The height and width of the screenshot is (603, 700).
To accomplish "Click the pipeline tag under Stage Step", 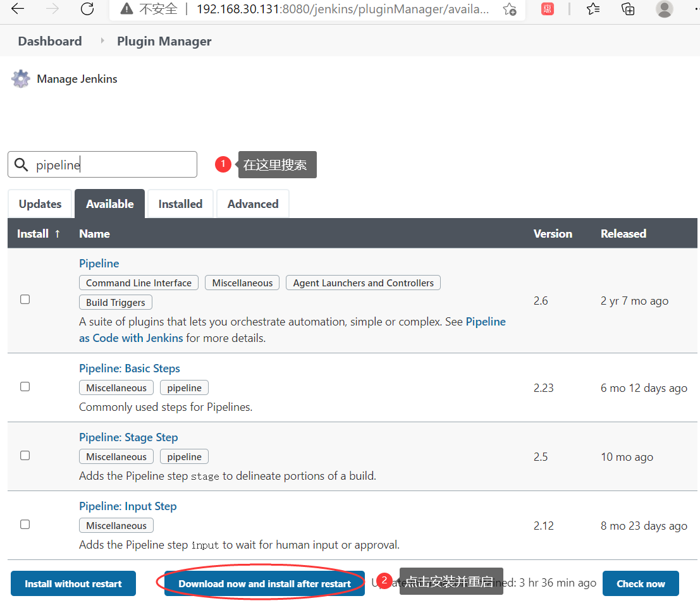I will 185,456.
